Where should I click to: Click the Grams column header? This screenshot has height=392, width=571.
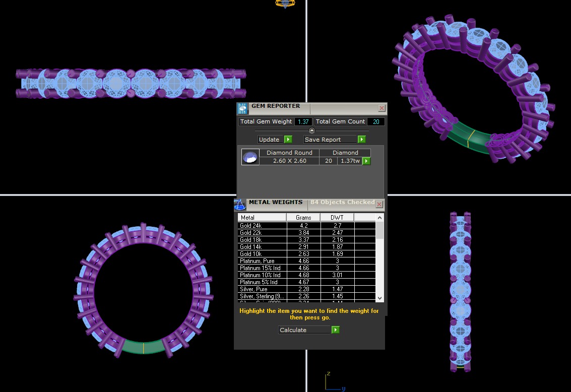(303, 217)
